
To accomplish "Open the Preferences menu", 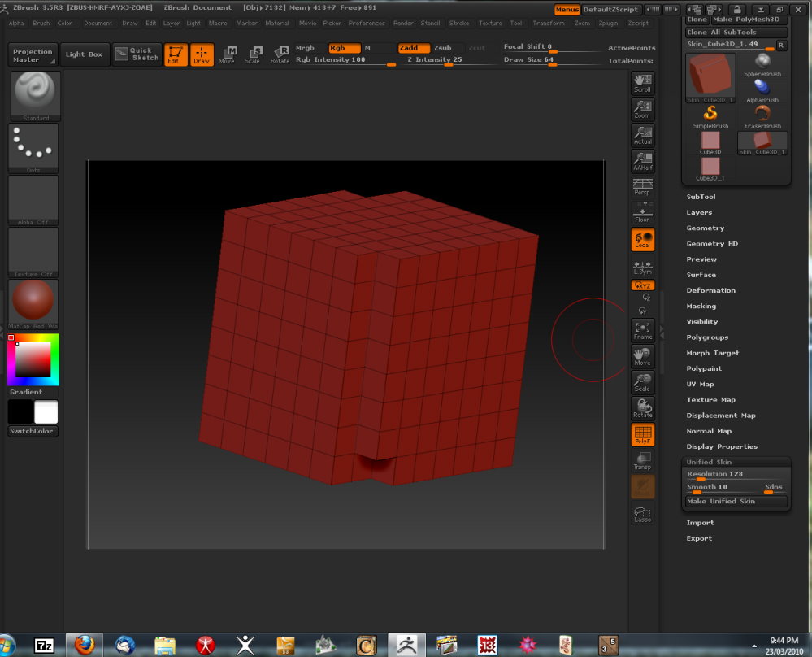I will tap(367, 23).
